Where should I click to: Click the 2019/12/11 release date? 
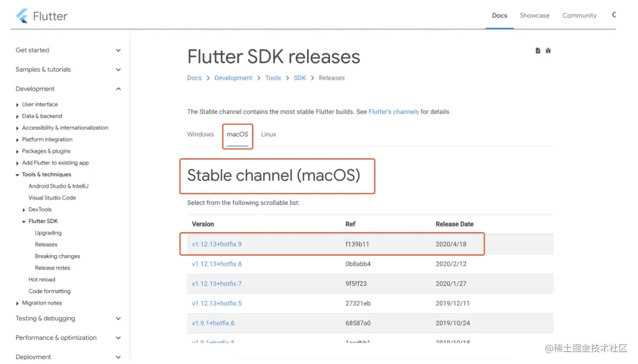tap(453, 303)
